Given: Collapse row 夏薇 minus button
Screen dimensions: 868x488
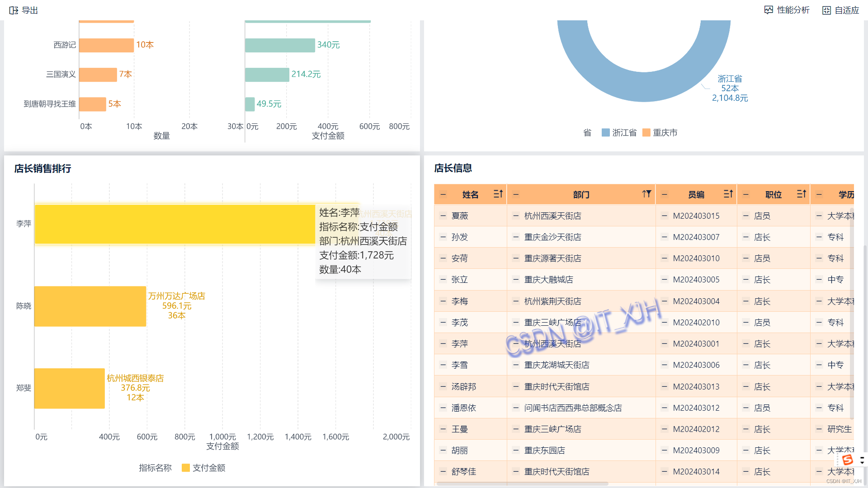Looking at the screenshot, I should click(x=443, y=216).
